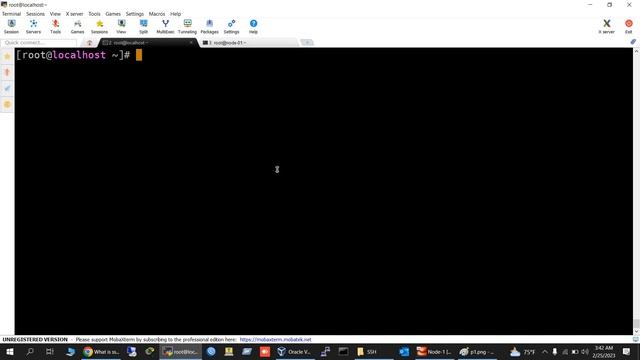Open the Session toolbar button

pos(11,27)
